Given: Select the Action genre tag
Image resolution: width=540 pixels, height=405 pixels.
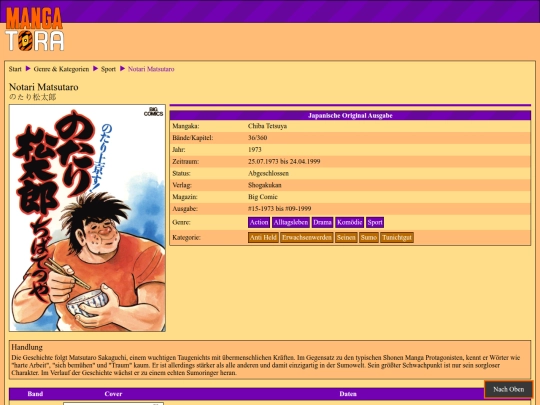Looking at the screenshot, I should click(x=259, y=222).
